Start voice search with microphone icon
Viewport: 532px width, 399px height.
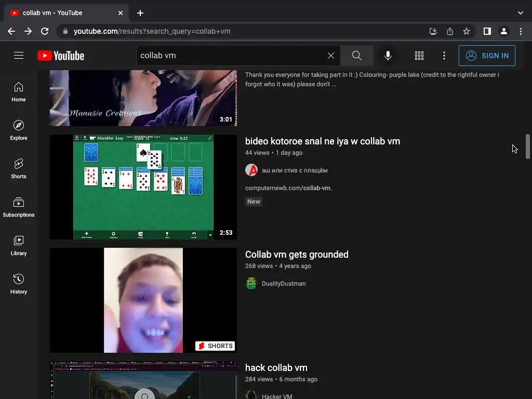pyautogui.click(x=388, y=56)
